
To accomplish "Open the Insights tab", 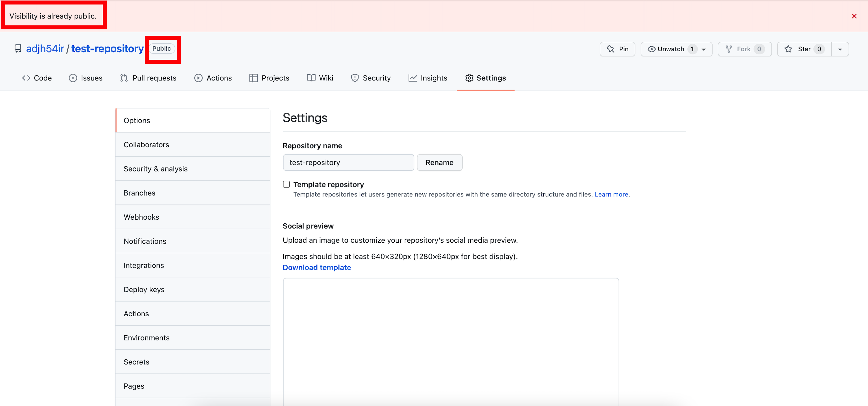I will tap(428, 78).
